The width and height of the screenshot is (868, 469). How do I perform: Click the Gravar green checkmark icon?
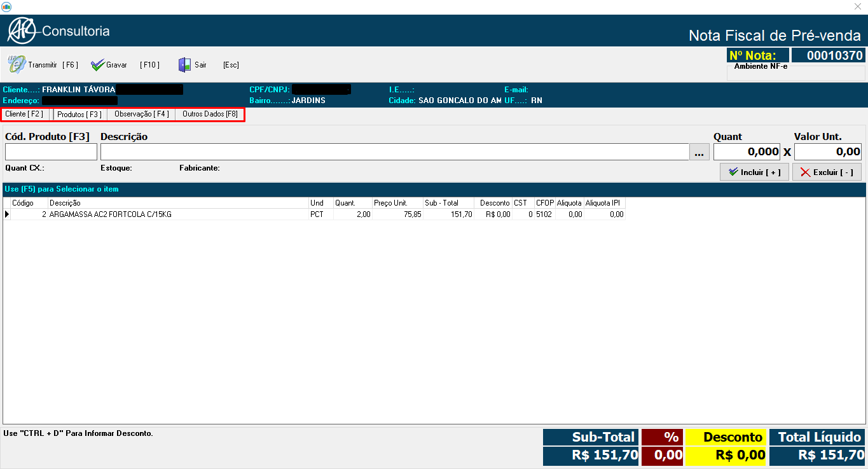(x=97, y=65)
